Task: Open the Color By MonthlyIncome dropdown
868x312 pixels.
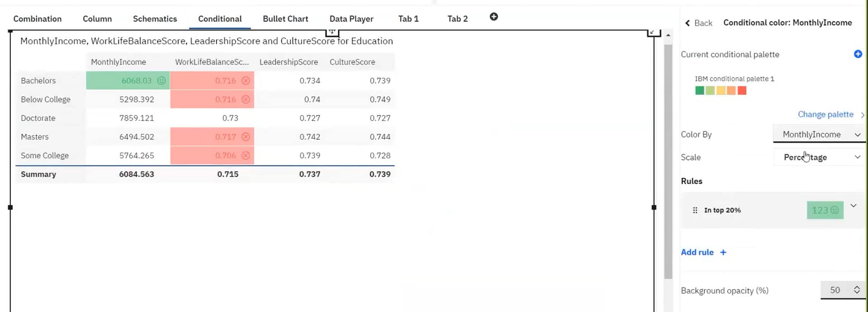Action: click(820, 134)
